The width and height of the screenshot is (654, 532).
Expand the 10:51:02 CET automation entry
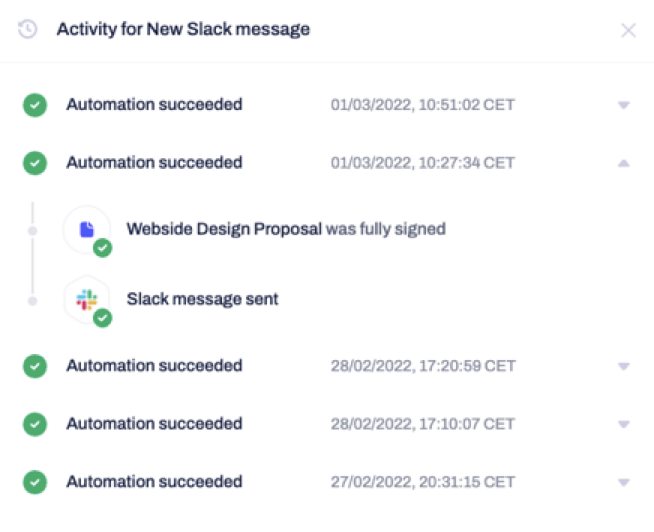tap(624, 105)
